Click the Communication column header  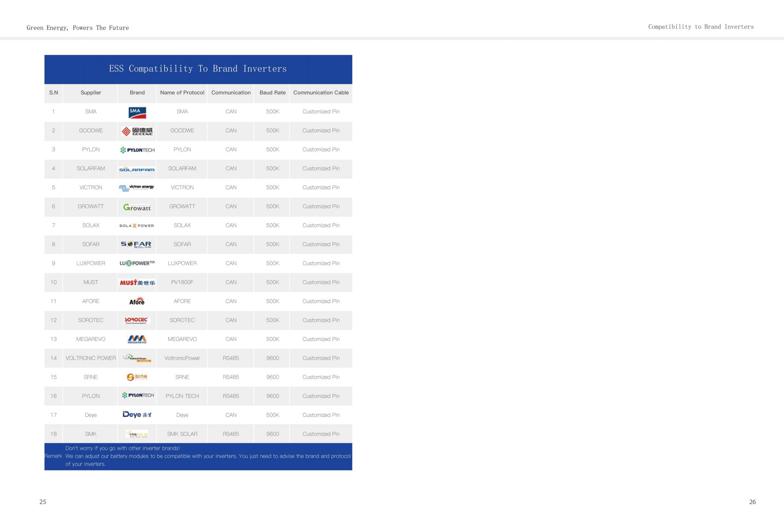tap(231, 92)
